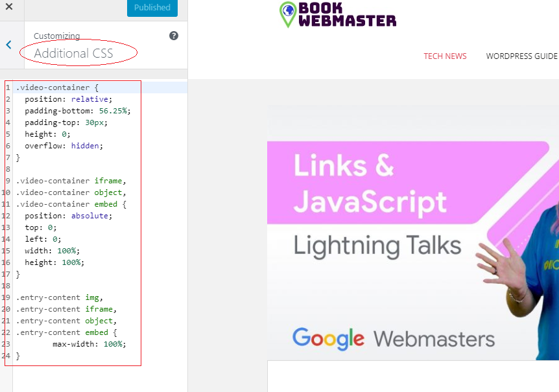This screenshot has width=559, height=392.
Task: Open help via the question mark icon
Action: pos(174,36)
